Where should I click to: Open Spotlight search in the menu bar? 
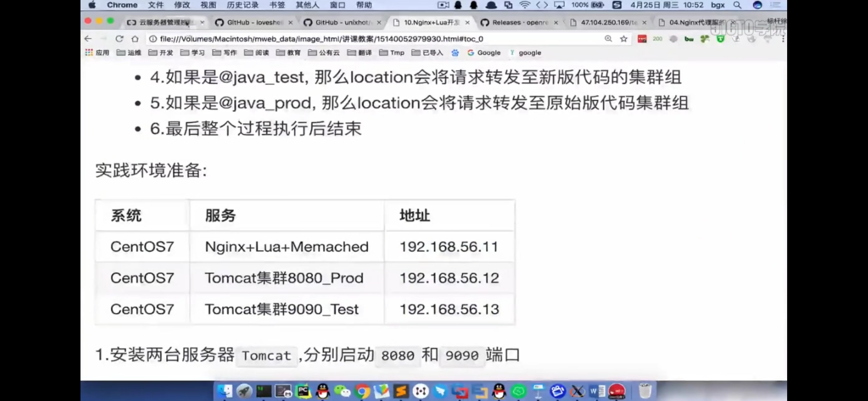coord(737,5)
